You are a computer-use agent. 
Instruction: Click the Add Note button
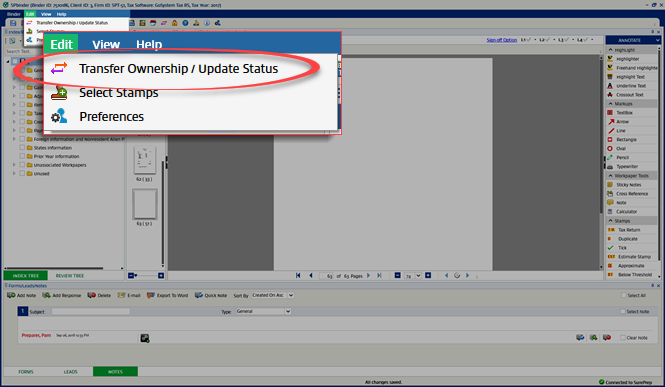click(22, 295)
